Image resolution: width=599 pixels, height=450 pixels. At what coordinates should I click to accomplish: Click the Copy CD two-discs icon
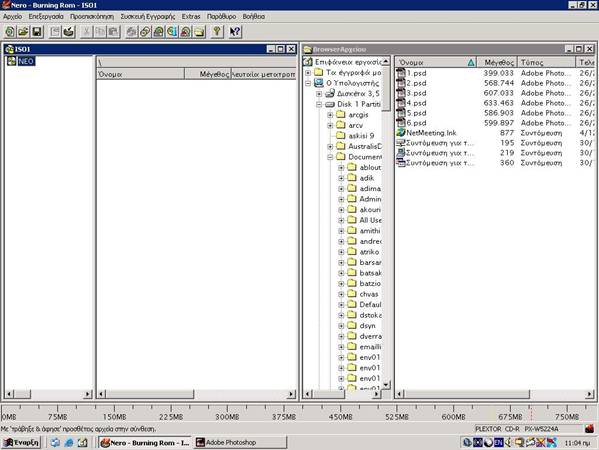pos(145,32)
